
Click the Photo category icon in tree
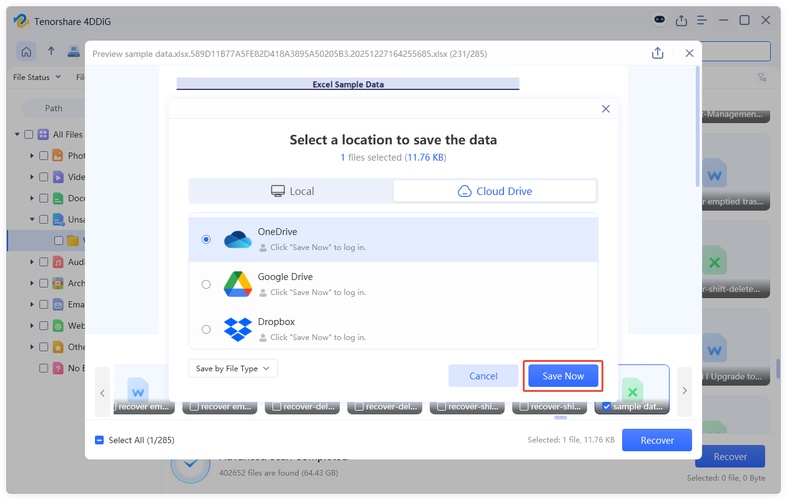point(58,156)
